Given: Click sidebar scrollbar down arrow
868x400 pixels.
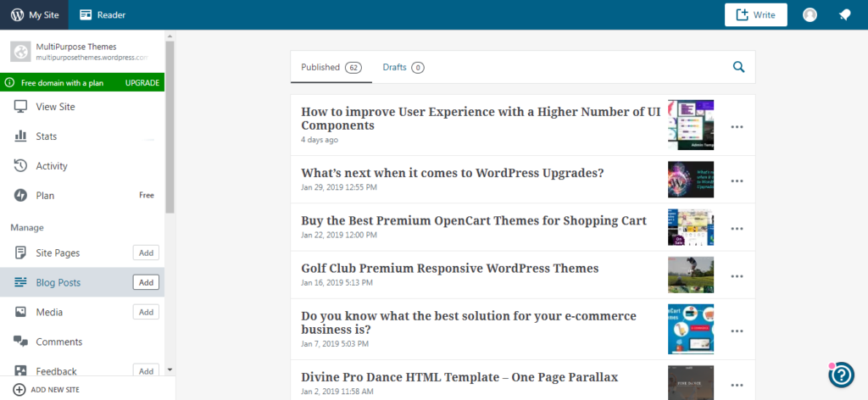Looking at the screenshot, I should tap(170, 369).
